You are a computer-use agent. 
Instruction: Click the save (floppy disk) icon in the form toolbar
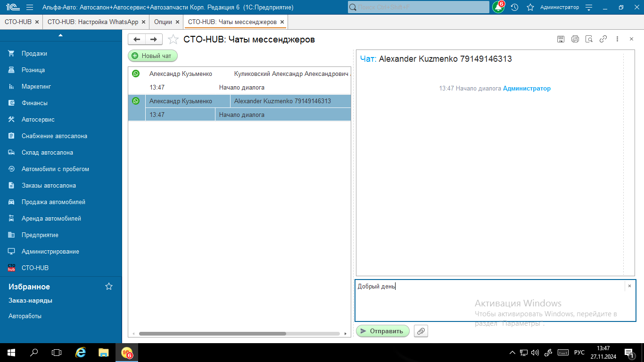tap(561, 40)
